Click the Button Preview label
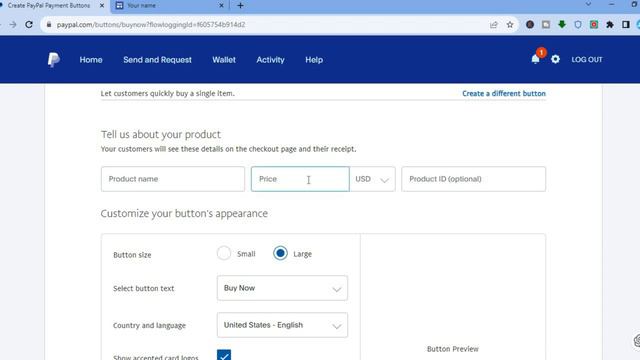This screenshot has width=640, height=360. 453,349
